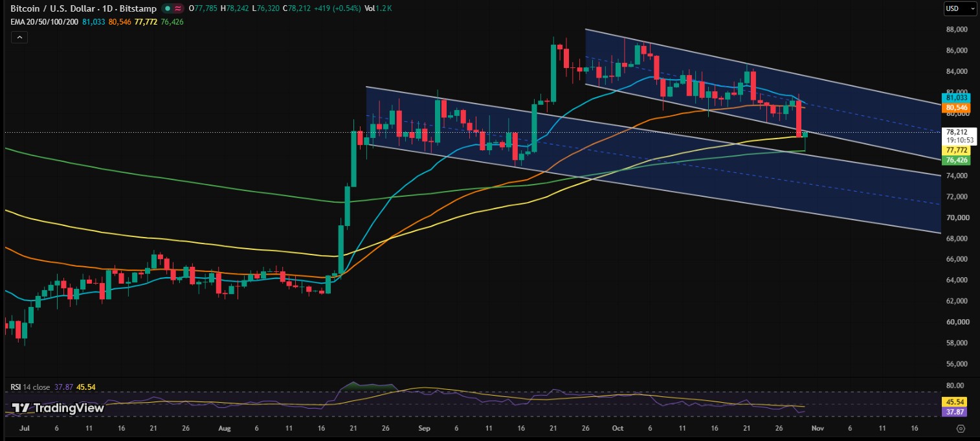Click the Jul label on the time axis
The image size is (980, 441).
click(25, 429)
